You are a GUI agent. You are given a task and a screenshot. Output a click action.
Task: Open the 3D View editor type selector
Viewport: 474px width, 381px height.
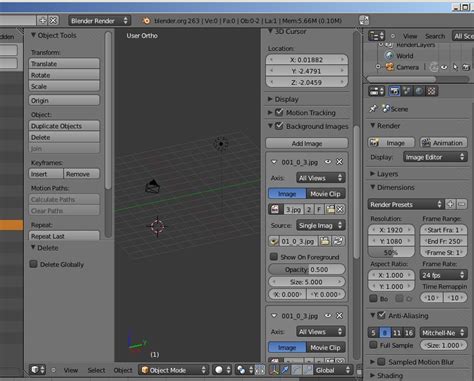(x=38, y=370)
